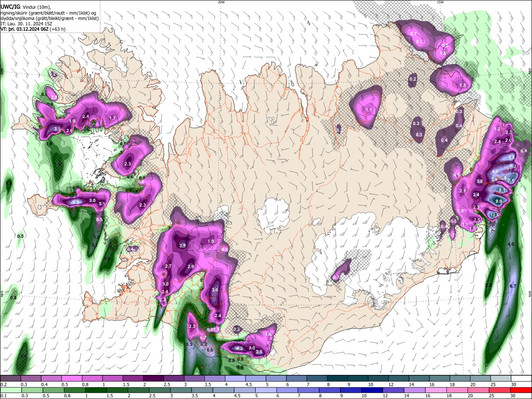532x399 pixels.
Task: Click the dark blue 10 swatch in the lower legend
Action: click(371, 390)
